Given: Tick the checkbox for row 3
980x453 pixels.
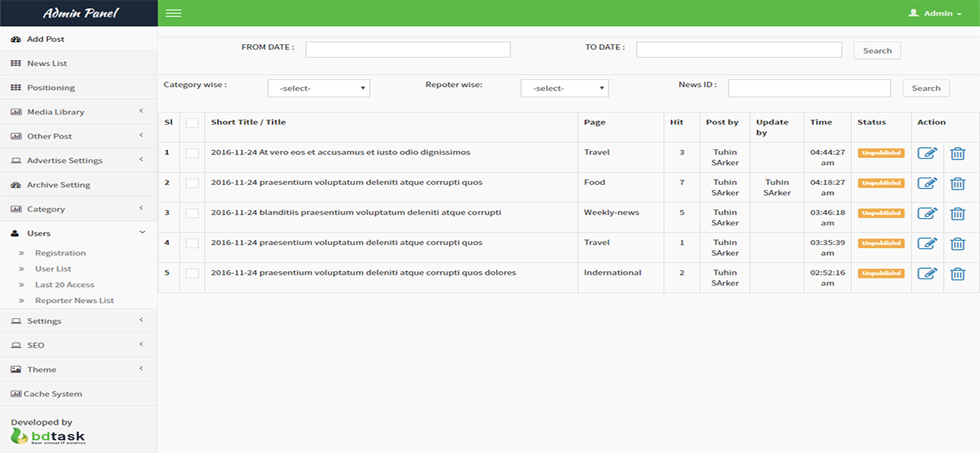Looking at the screenshot, I should [192, 214].
